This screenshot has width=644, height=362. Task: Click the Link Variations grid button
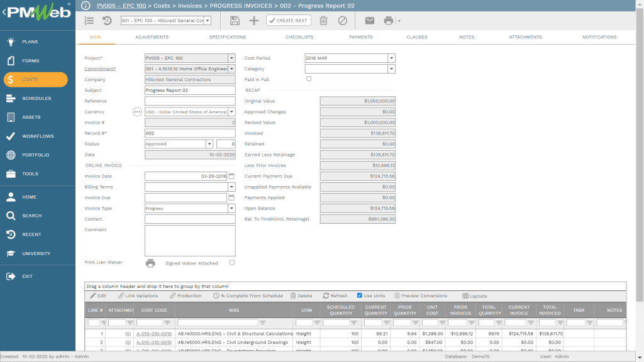point(138,295)
